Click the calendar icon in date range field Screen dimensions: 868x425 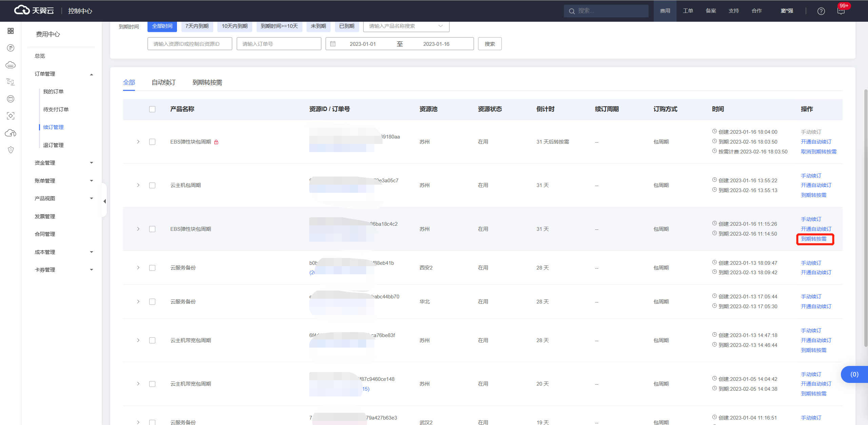pyautogui.click(x=333, y=44)
